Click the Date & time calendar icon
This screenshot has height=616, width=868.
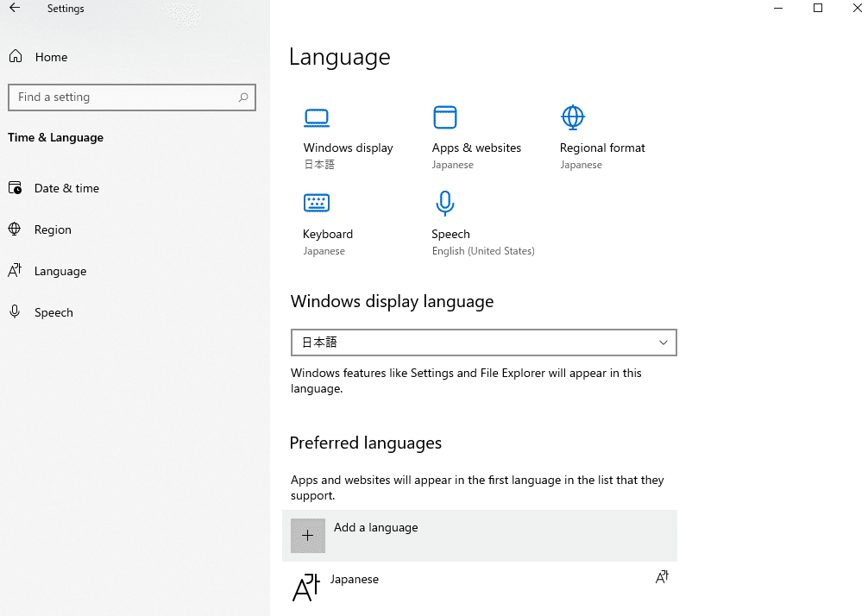(15, 187)
